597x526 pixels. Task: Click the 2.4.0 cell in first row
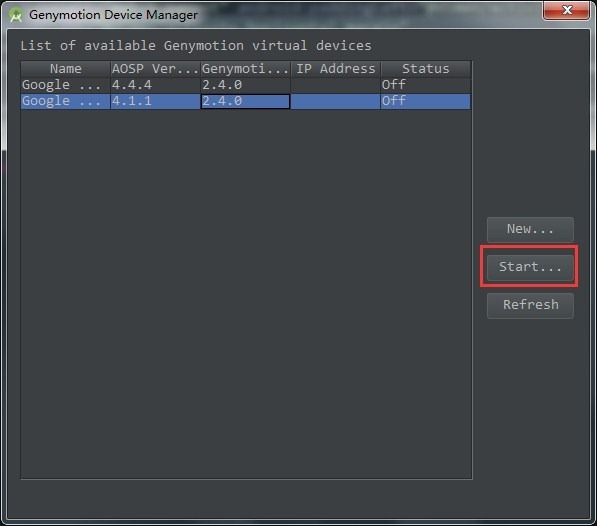click(x=246, y=85)
